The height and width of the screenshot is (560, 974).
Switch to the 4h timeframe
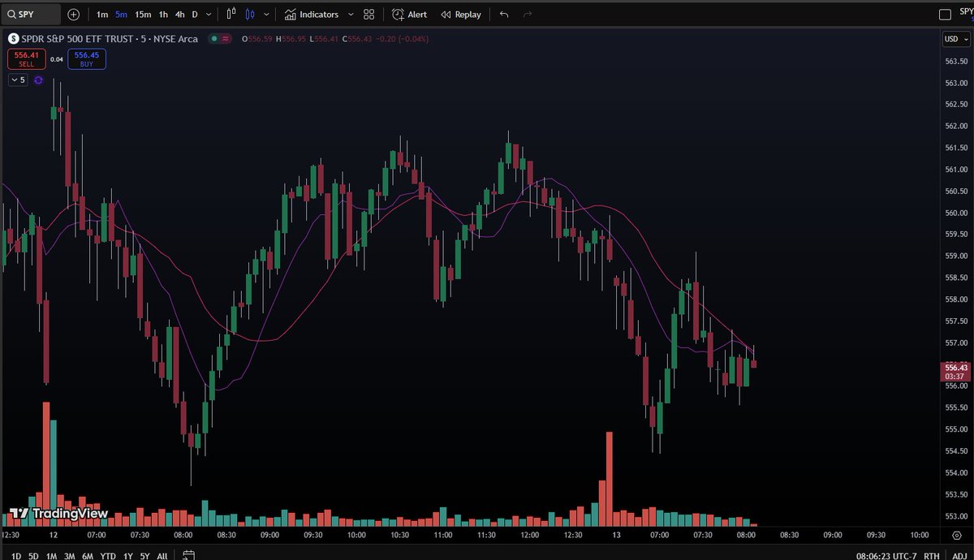pos(180,15)
